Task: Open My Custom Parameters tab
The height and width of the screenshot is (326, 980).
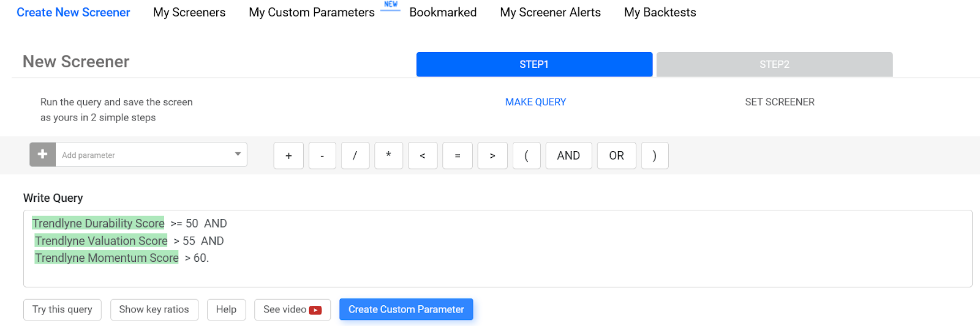Action: (x=312, y=12)
